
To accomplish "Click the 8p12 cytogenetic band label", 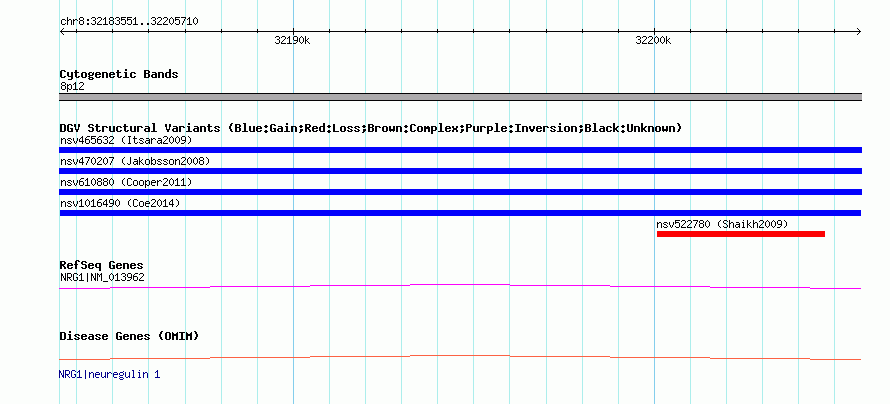I will pos(72,86).
